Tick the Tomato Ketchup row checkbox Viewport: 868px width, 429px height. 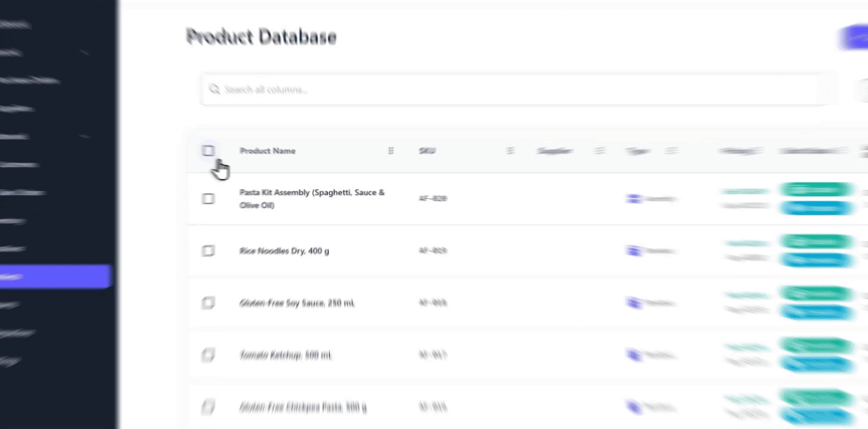click(x=207, y=355)
